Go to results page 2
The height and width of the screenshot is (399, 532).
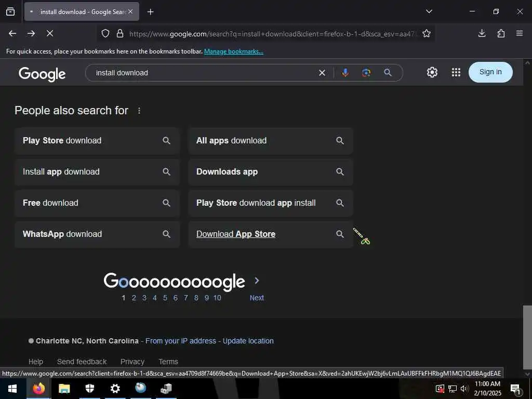coord(134,298)
